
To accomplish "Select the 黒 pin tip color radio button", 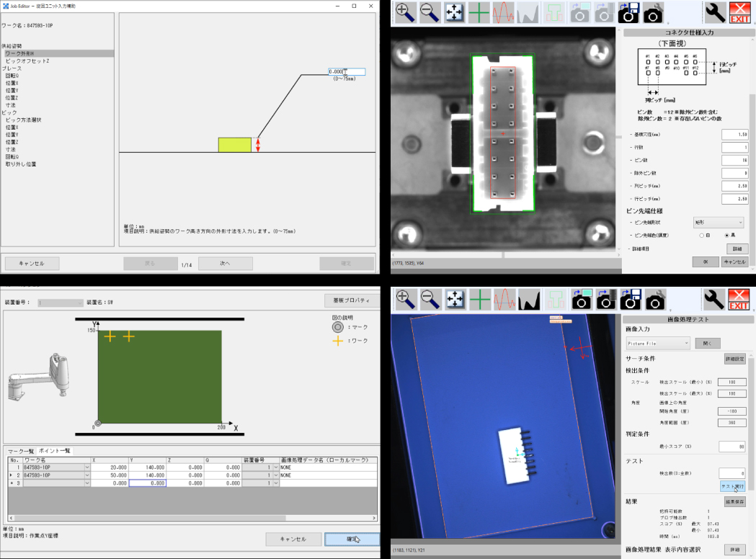I will pos(726,236).
